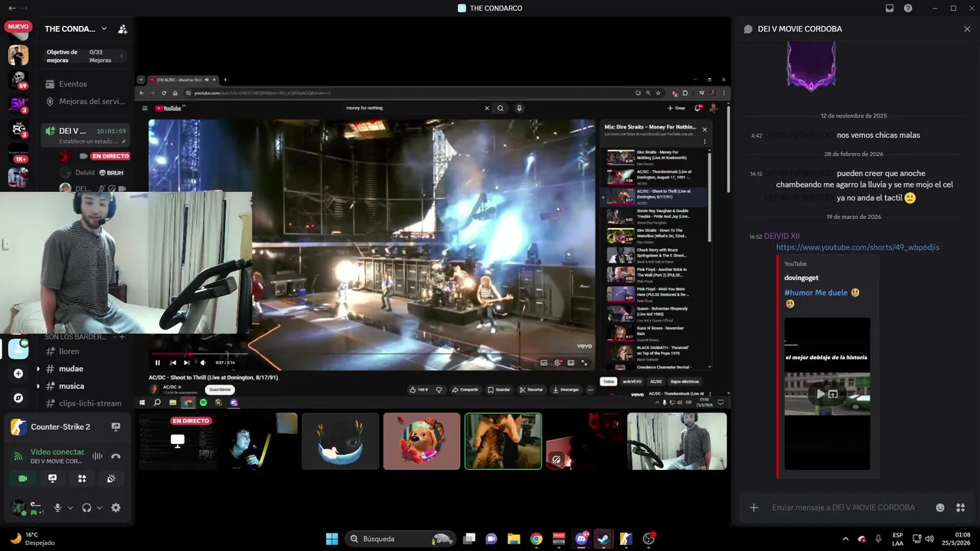
Task: Open the emoji picker in chat box
Action: (940, 507)
